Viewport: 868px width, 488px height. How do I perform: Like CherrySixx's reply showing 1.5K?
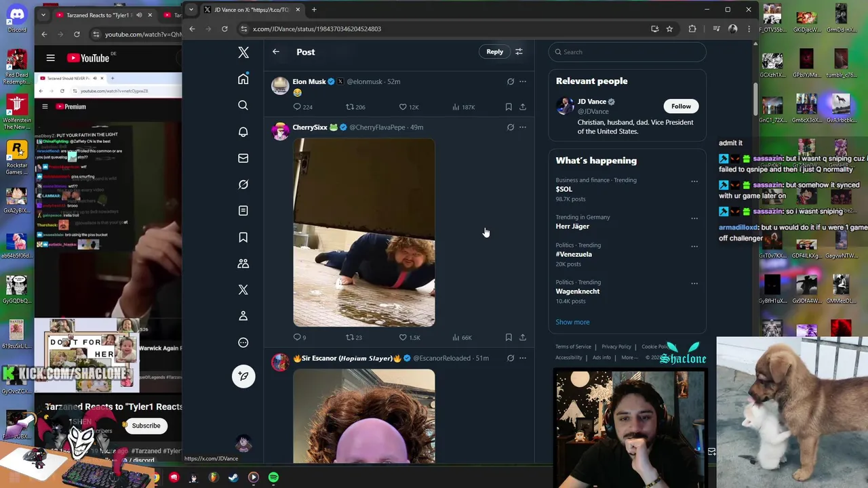(x=410, y=338)
